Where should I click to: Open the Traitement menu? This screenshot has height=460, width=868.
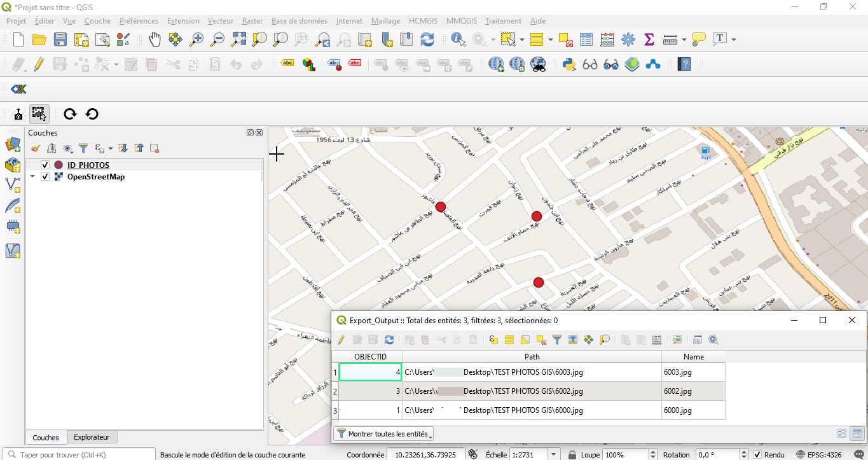point(503,21)
